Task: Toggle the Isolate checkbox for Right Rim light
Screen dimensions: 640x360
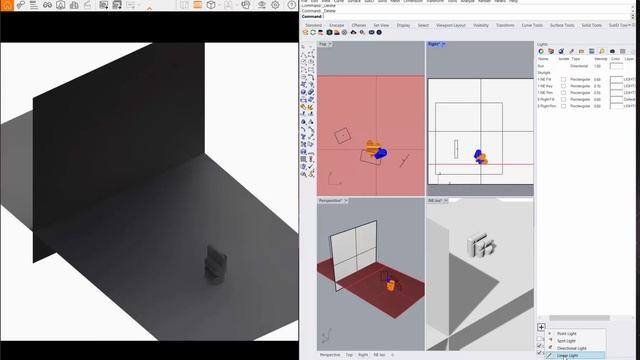Action: (563, 106)
